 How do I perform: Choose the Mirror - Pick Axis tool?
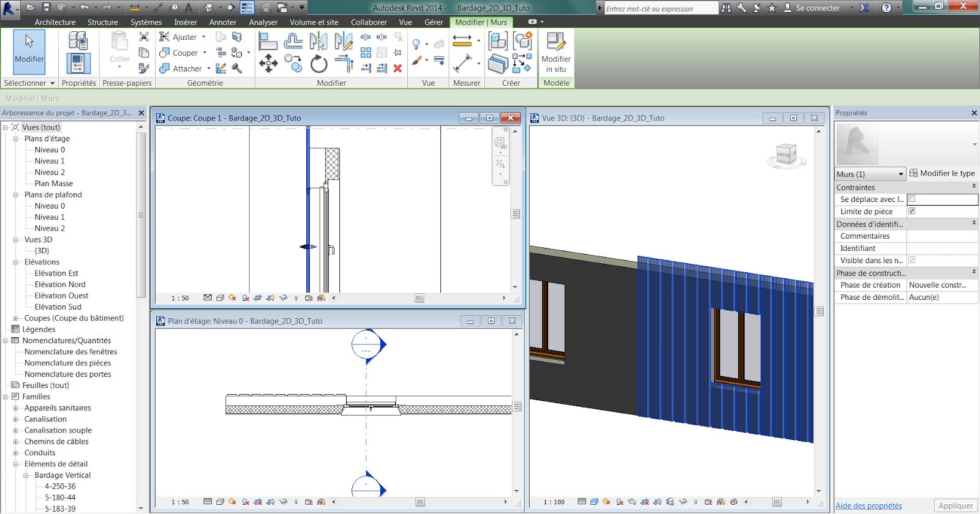pos(318,42)
